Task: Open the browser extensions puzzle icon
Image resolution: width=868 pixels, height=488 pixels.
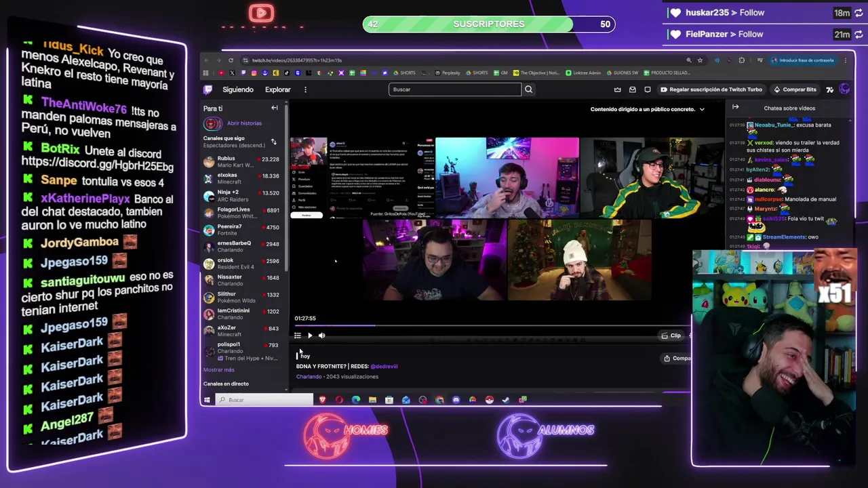Action: [x=742, y=60]
